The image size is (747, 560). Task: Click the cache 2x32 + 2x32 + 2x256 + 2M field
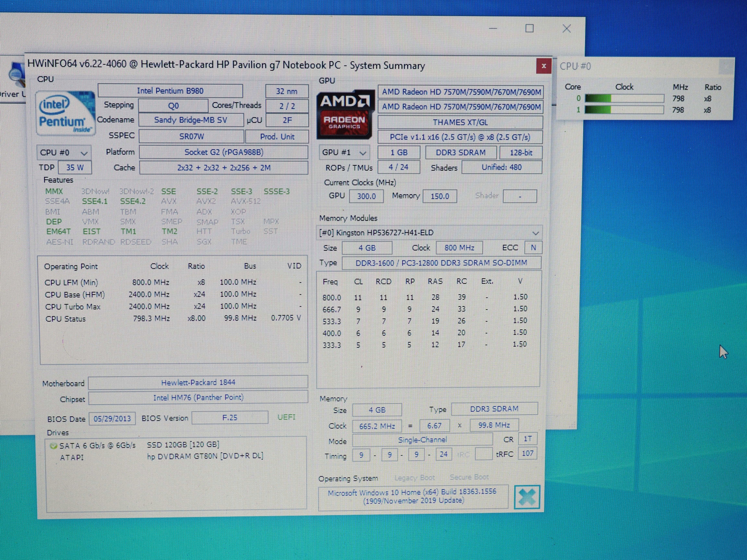click(224, 167)
